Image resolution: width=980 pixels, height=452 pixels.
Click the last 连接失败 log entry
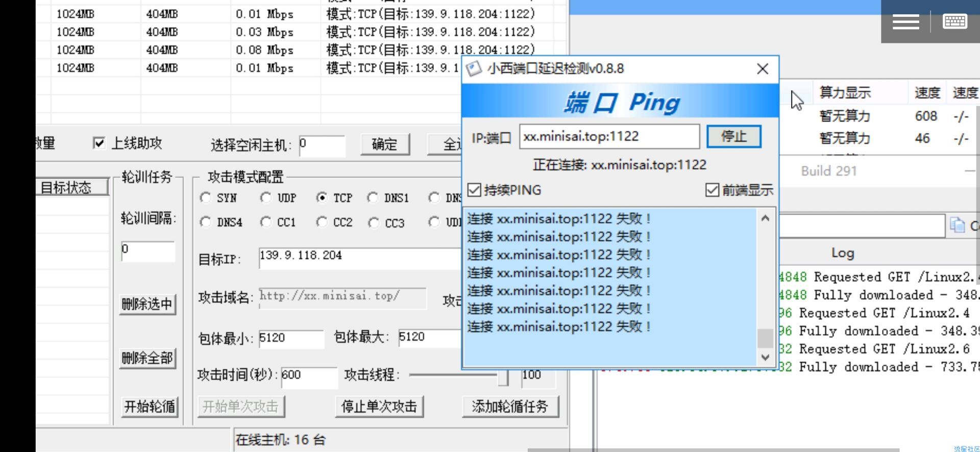coord(559,327)
